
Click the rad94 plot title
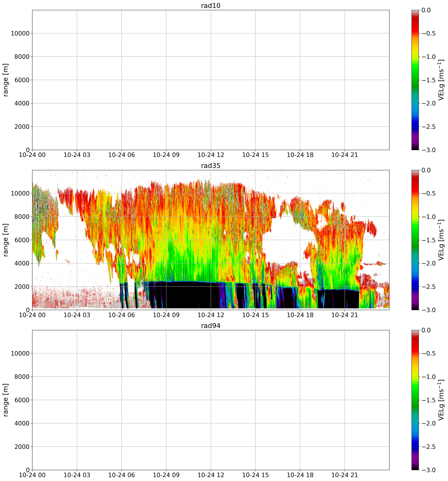[x=211, y=326]
